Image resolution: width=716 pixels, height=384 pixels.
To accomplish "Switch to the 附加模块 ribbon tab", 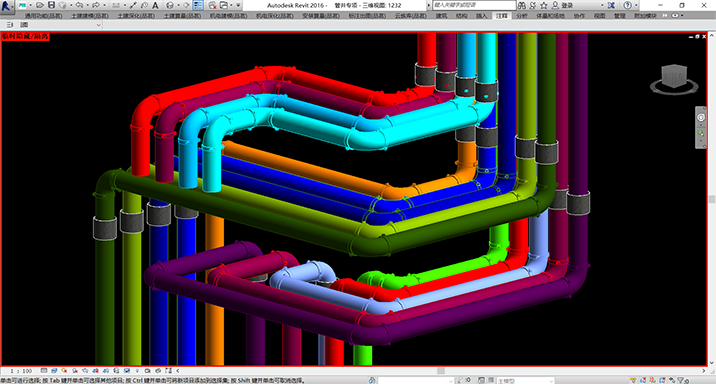I will [645, 16].
